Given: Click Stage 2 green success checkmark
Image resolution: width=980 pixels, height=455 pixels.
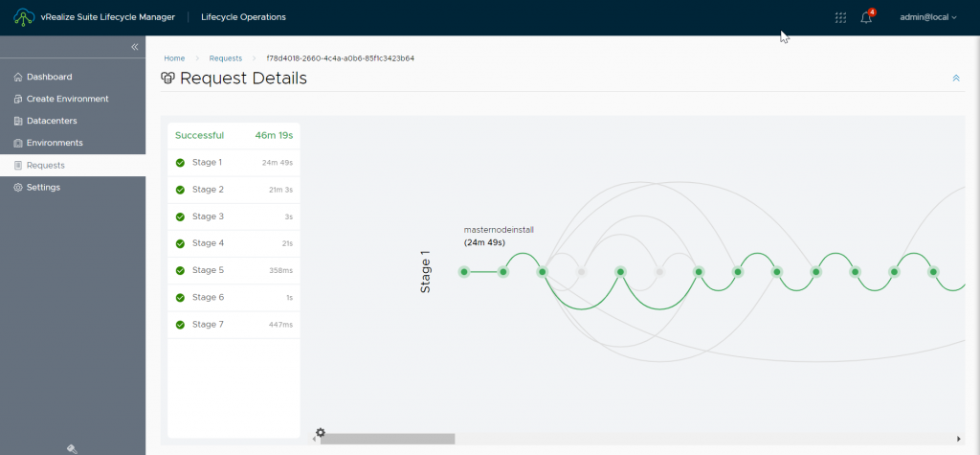Looking at the screenshot, I should [x=180, y=190].
